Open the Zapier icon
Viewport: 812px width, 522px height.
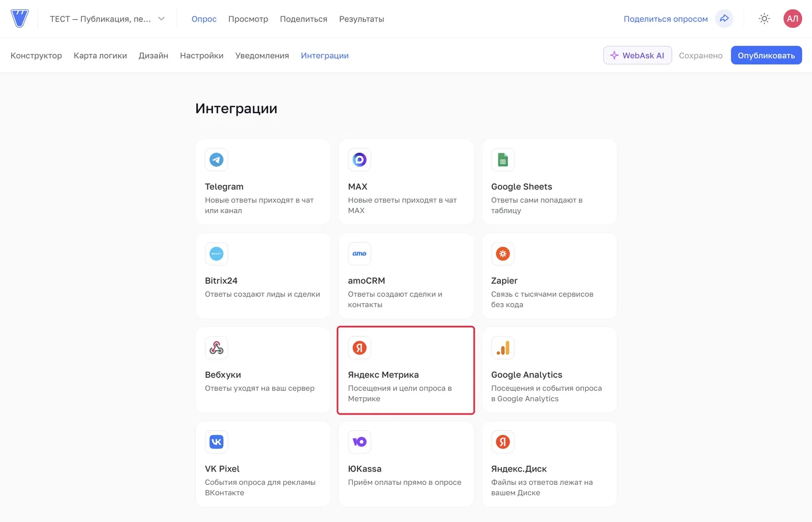(x=503, y=254)
